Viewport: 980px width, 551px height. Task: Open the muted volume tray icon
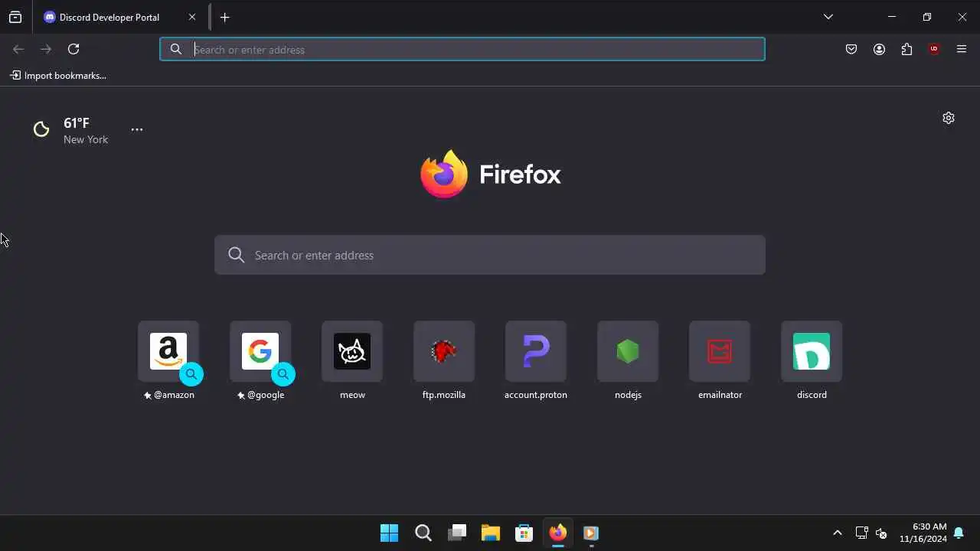point(881,533)
